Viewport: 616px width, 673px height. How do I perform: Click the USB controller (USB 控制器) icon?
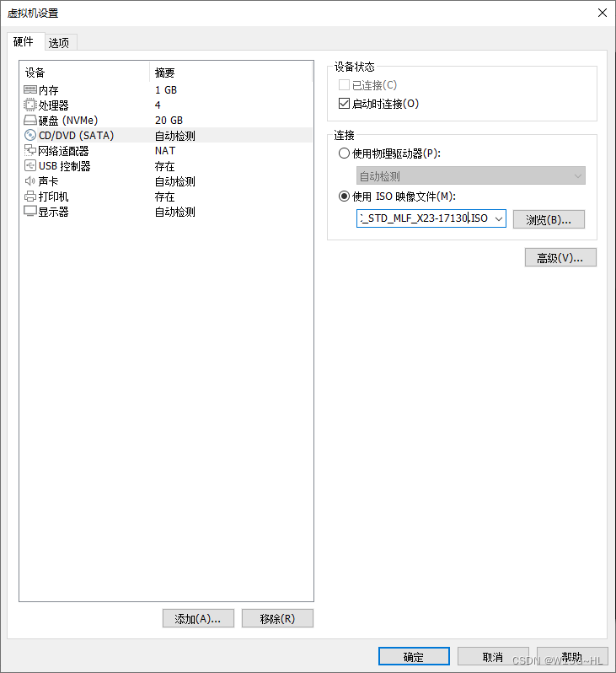30,165
